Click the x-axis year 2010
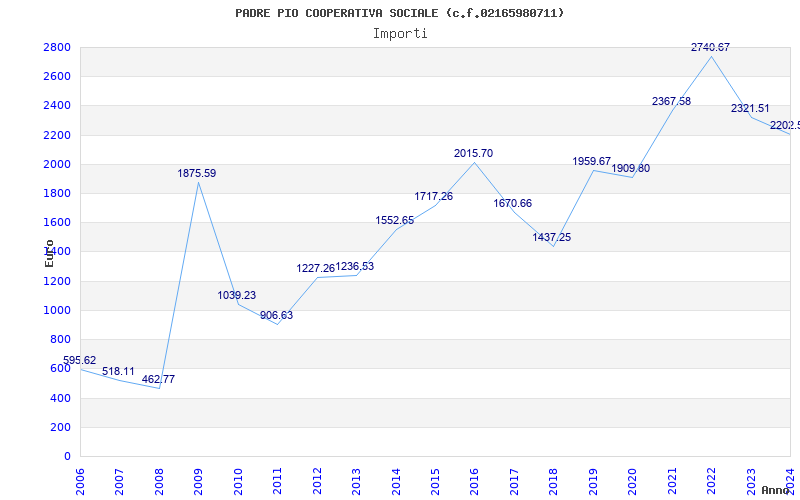 [238, 482]
